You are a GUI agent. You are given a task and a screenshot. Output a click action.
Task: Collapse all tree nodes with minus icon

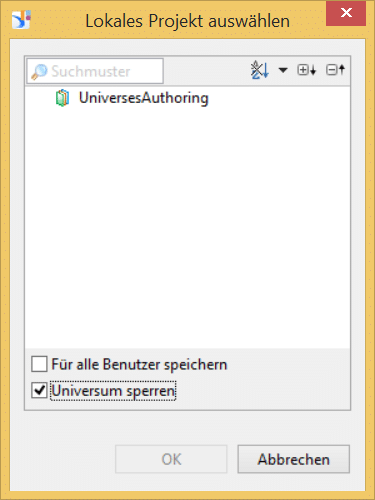point(335,70)
